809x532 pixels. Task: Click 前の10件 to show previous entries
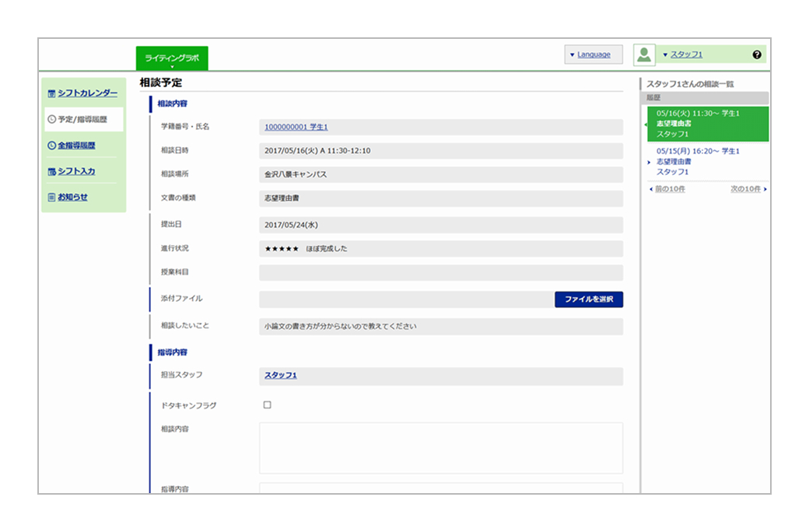click(x=668, y=190)
